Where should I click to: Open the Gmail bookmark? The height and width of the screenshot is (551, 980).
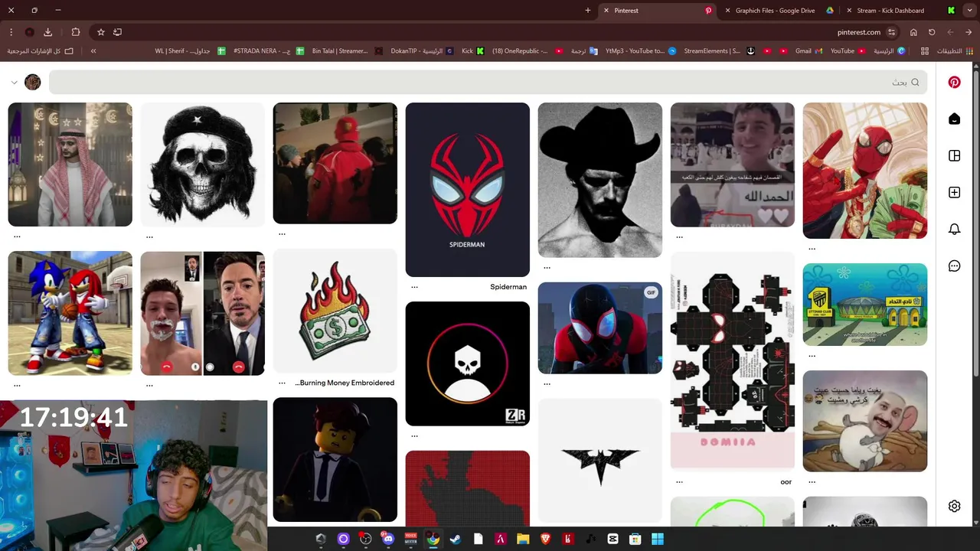(808, 51)
